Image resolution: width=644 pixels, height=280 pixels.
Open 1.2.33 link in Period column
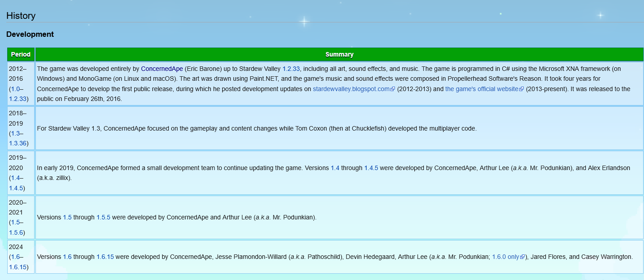18,99
